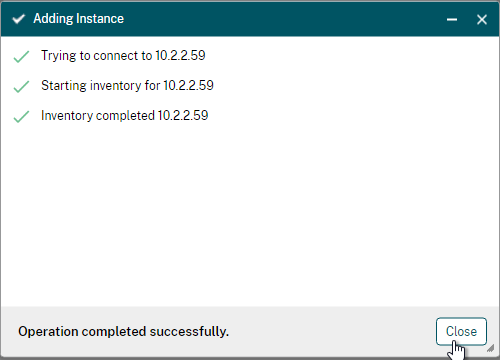Click IP 10.2.2.59 in the Trying to connect line
This screenshot has height=360, width=500.
[180, 56]
